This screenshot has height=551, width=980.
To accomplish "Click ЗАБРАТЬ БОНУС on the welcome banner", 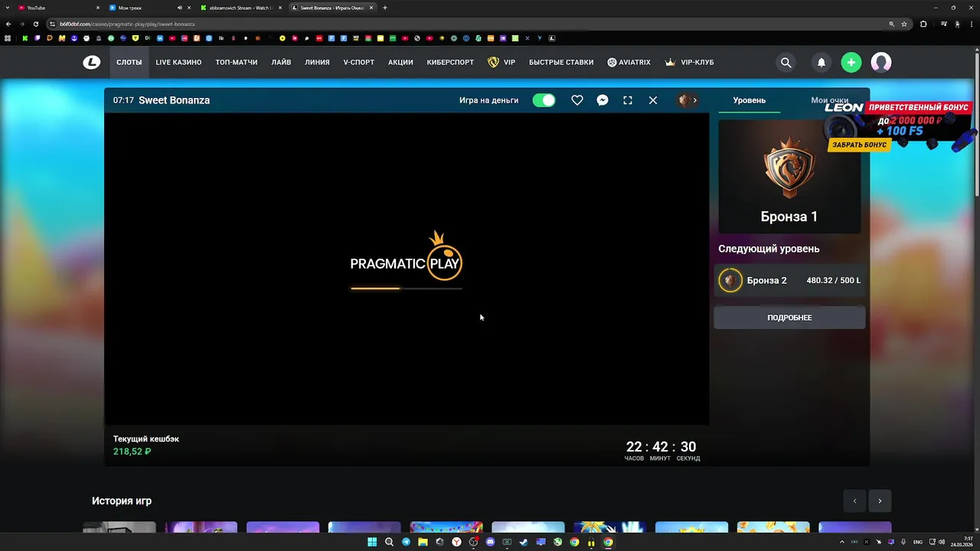I will coord(859,145).
